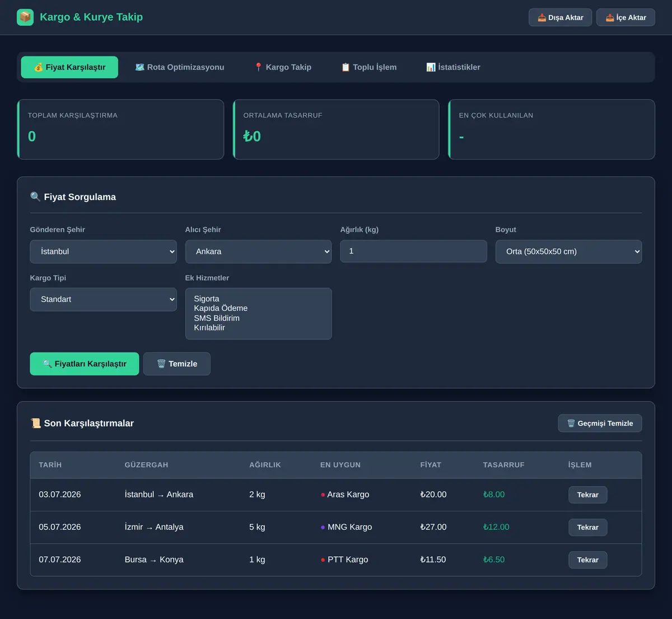Open the Toplu İşlem clipboard tab
672x619 pixels.
pos(369,67)
